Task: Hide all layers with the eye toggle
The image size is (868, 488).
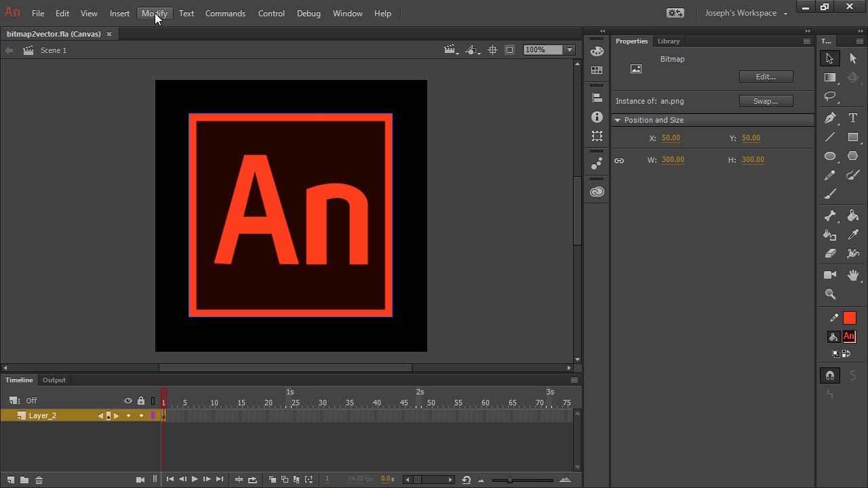Action: point(128,401)
